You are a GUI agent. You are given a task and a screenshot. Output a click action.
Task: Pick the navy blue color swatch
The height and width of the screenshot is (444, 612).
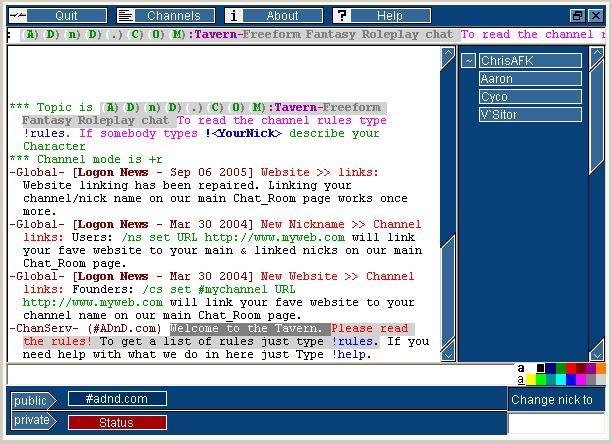pos(551,368)
